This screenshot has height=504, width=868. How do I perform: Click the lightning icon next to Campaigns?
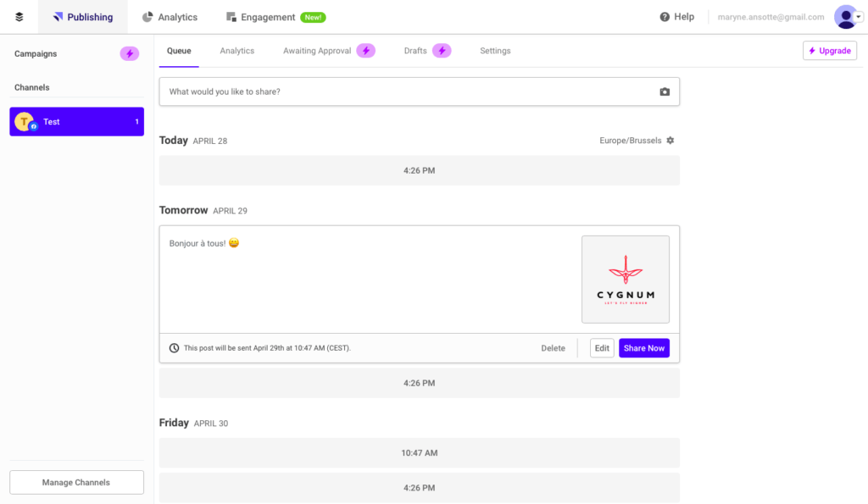[x=129, y=53]
